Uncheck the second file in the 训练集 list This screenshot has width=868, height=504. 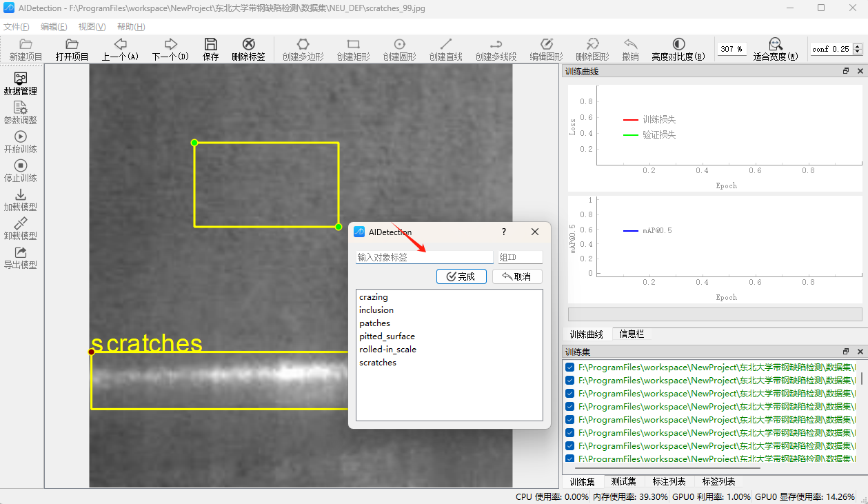570,381
